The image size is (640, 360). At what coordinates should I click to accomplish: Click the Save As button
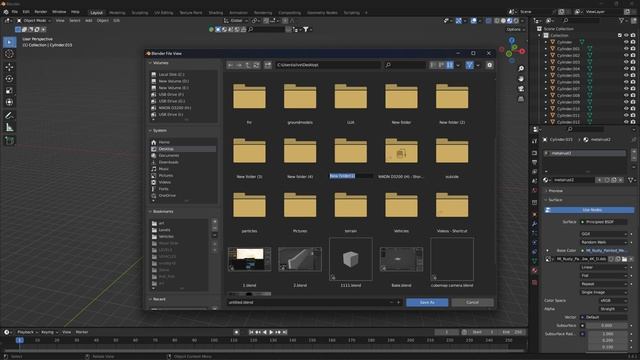[427, 302]
